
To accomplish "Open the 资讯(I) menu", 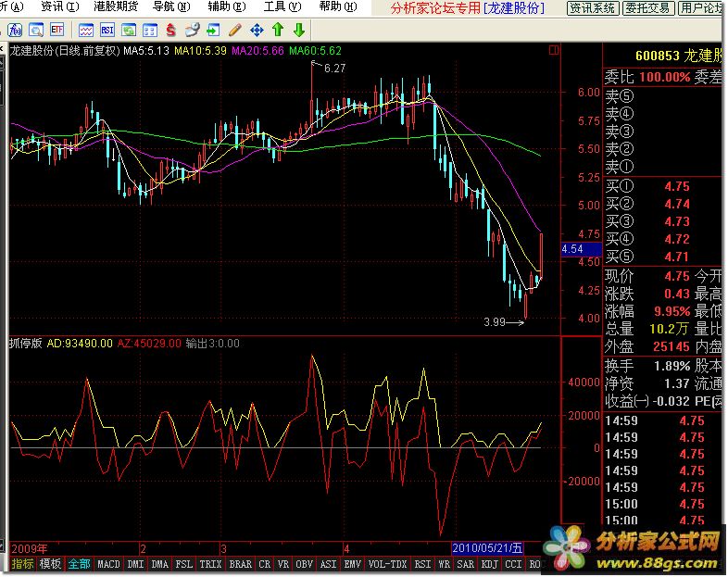I will pos(60,7).
